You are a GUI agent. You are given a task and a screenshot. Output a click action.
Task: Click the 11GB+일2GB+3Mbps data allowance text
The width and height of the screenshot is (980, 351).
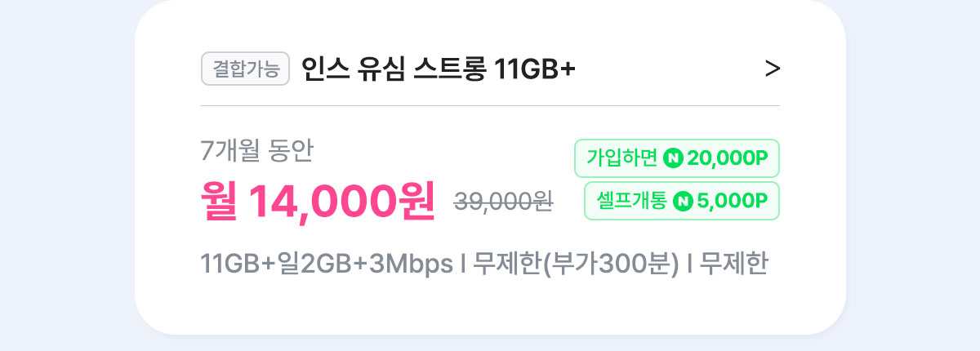point(327,265)
